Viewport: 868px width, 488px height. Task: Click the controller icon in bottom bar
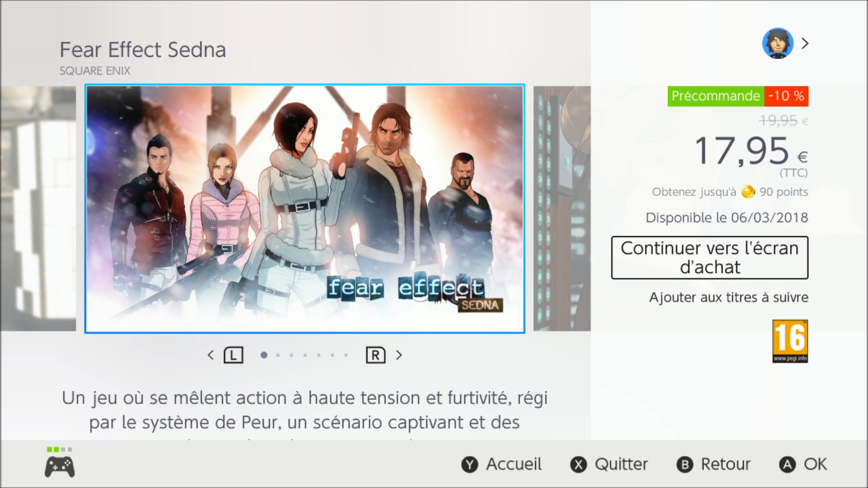[60, 466]
